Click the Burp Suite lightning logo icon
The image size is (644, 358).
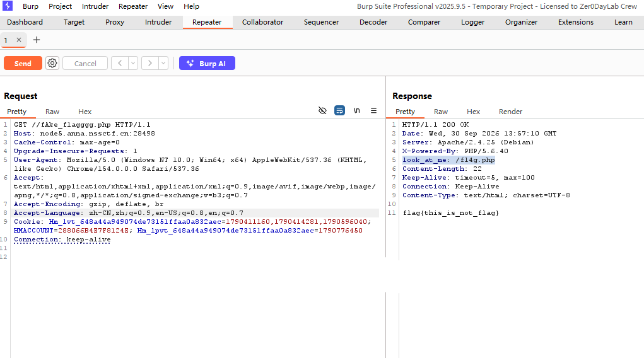8,6
